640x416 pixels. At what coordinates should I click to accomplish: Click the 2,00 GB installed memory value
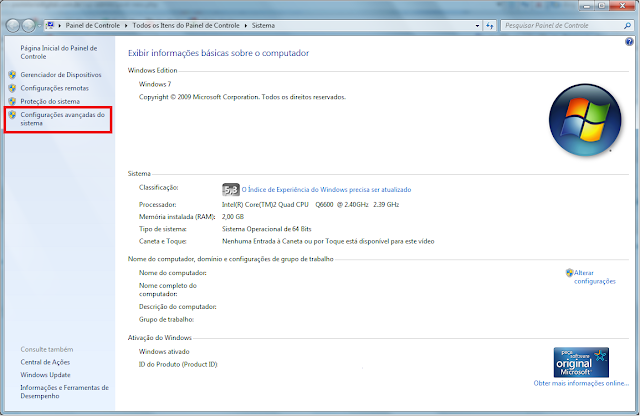tap(233, 217)
